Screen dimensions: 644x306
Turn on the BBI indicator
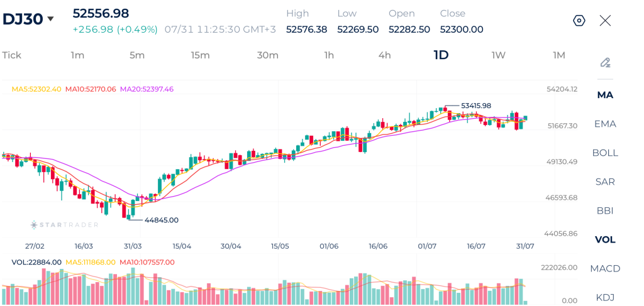(605, 211)
